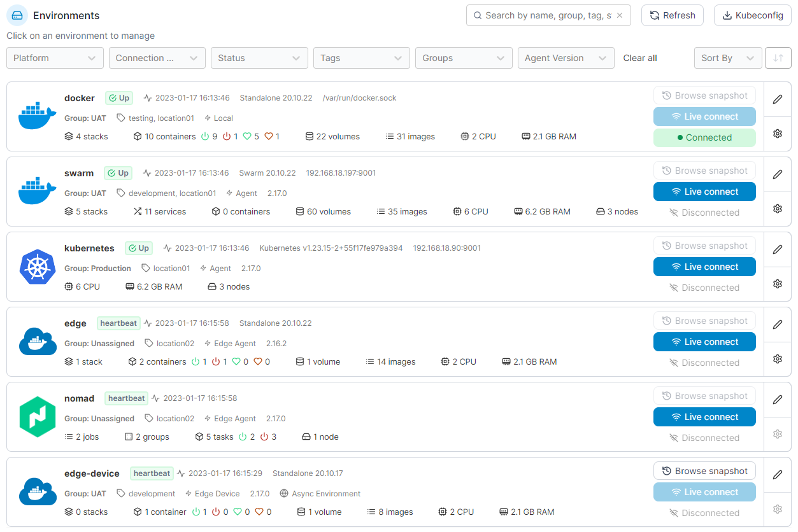This screenshot has width=798, height=532.
Task: Edit the kubernetes environment via pencil icon
Action: [x=777, y=249]
